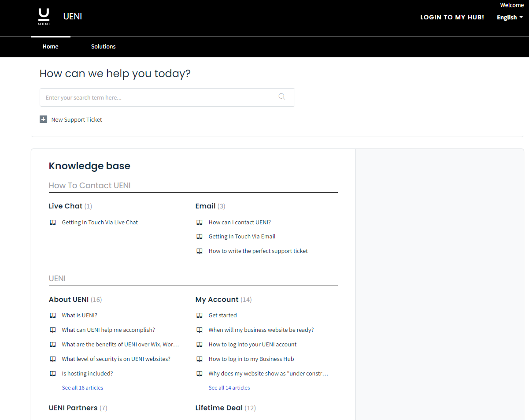Open article about benefits of UENI over Wix
529x420 pixels.
coord(120,345)
